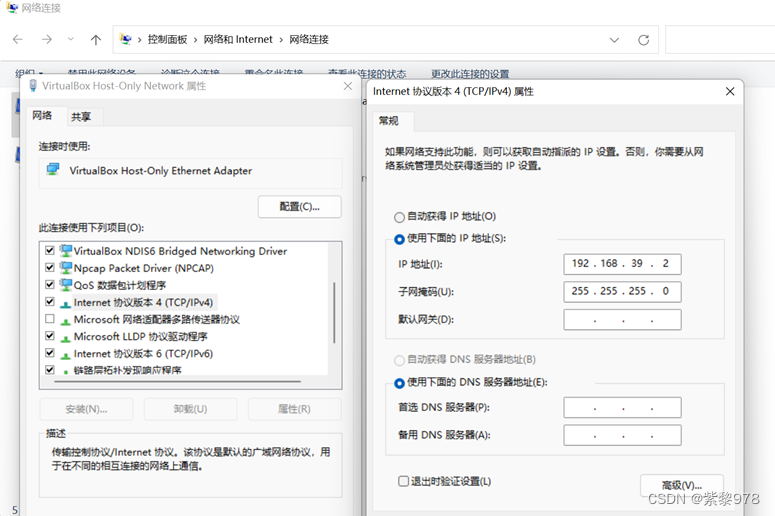Switch to the 网络 tab
The width and height of the screenshot is (775, 516).
[x=43, y=116]
